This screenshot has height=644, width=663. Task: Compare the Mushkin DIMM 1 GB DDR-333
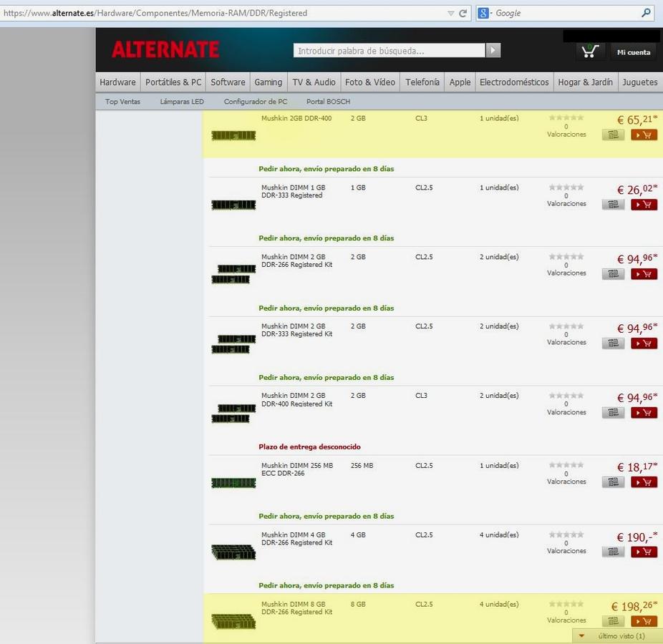pos(613,205)
